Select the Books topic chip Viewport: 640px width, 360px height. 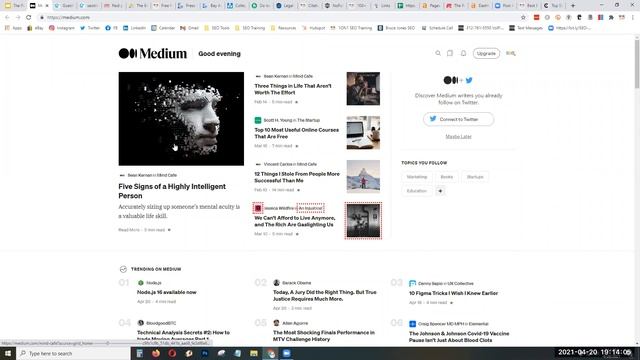click(x=447, y=177)
